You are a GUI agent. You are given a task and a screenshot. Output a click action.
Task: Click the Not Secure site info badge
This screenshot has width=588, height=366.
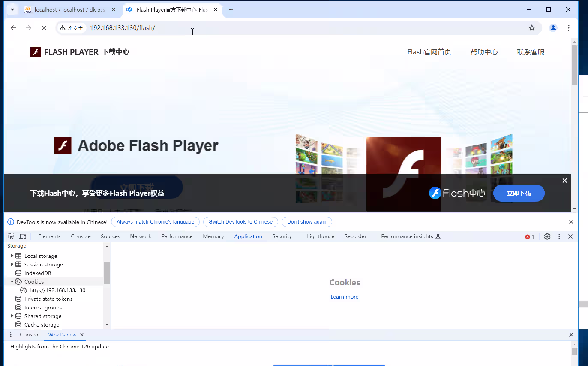point(72,28)
